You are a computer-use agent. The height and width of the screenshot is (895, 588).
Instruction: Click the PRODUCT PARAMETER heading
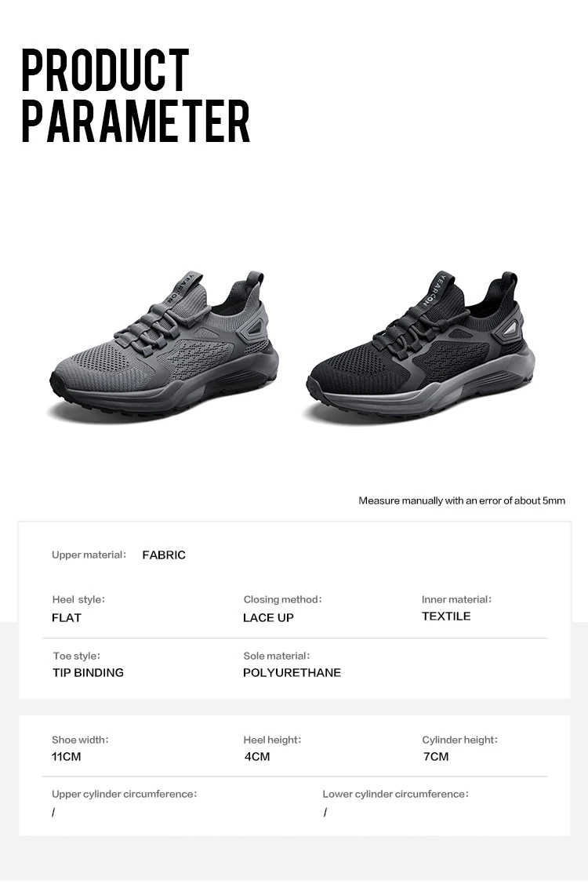coord(136,96)
